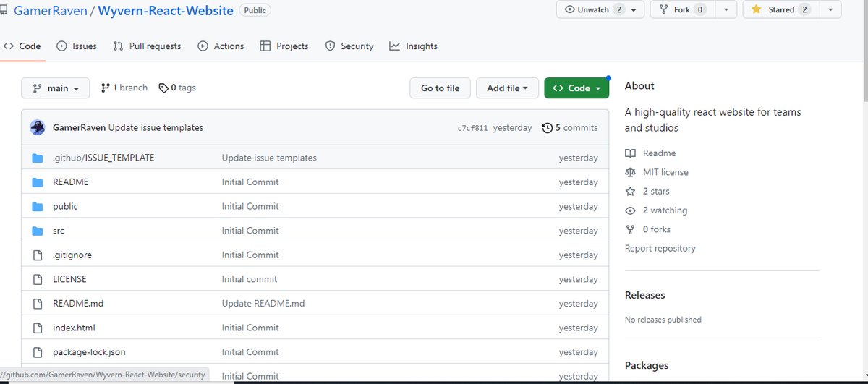Click the LICENSE file icon
The height and width of the screenshot is (384, 868).
(x=38, y=279)
